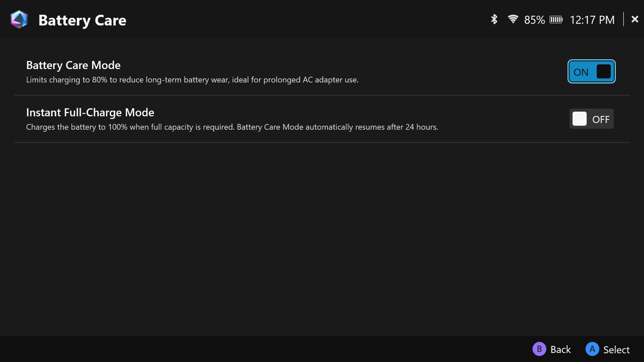Click the purple B button icon
The width and height of the screenshot is (644, 362).
click(x=539, y=349)
